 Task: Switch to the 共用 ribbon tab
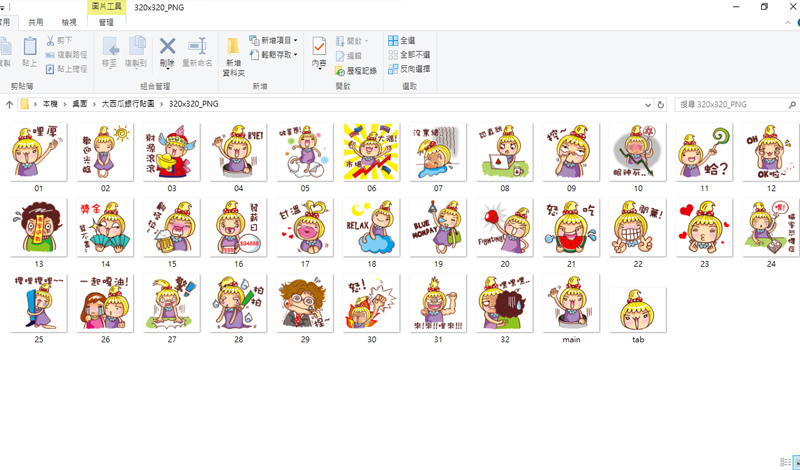coord(36,22)
